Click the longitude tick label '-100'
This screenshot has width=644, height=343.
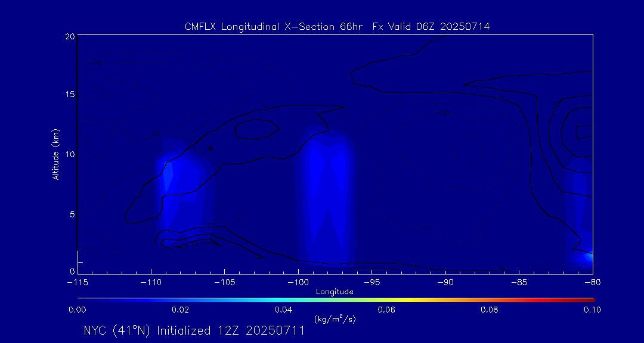(298, 283)
